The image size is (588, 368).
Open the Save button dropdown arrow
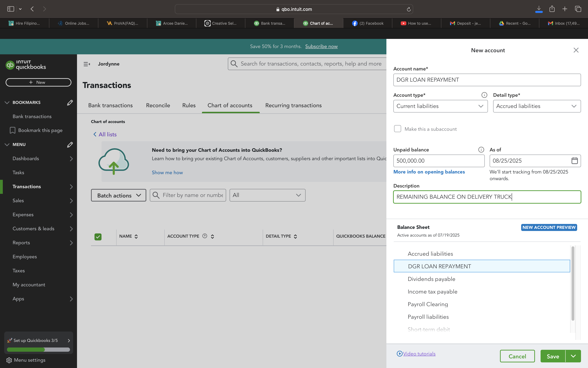(x=573, y=356)
